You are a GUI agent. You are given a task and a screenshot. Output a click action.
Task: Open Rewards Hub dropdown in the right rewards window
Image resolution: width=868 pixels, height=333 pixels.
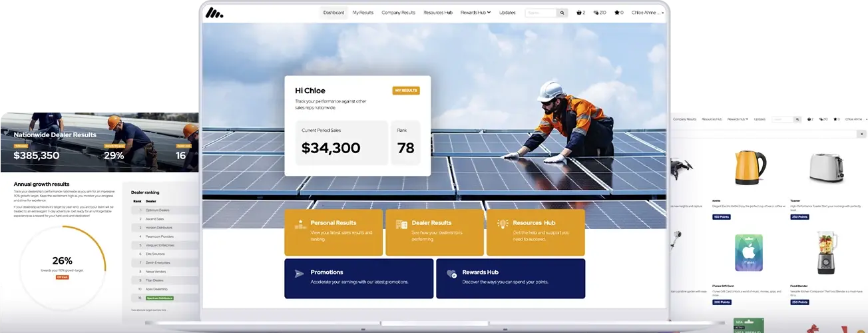[x=738, y=119]
